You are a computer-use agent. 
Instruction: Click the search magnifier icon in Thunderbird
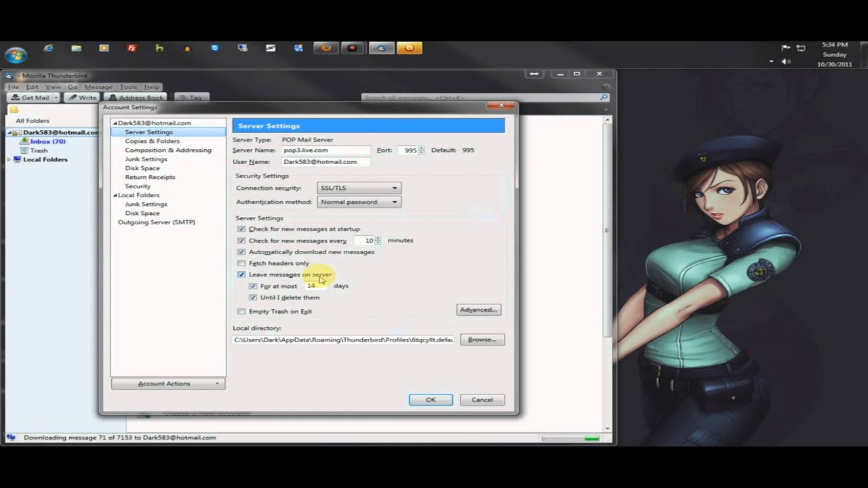tap(604, 98)
